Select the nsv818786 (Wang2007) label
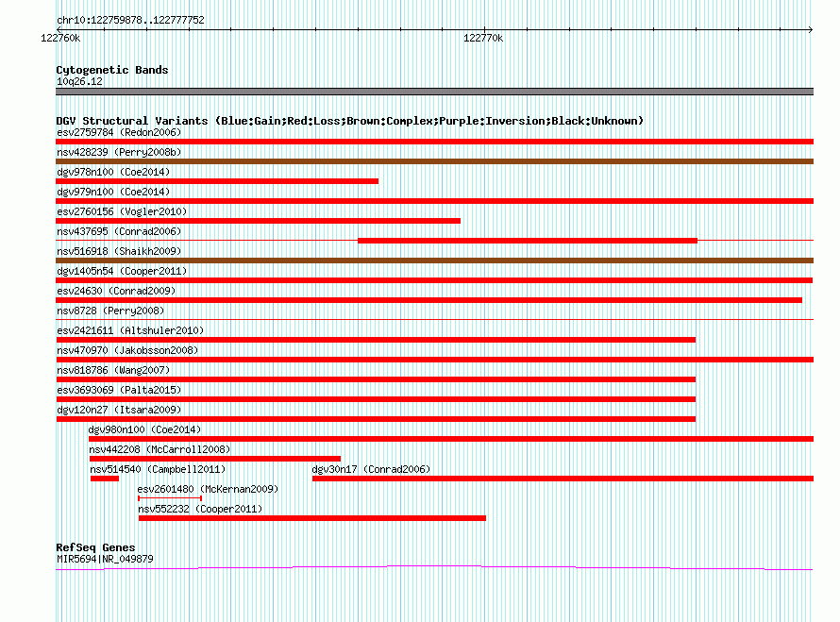Viewport: 840px width, 622px height. [x=113, y=370]
